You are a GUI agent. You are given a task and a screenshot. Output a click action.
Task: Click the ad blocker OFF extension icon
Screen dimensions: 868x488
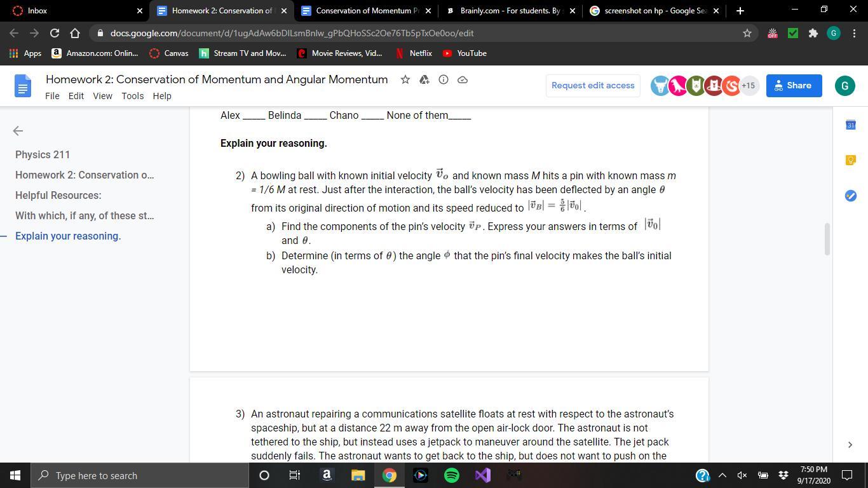coord(772,33)
